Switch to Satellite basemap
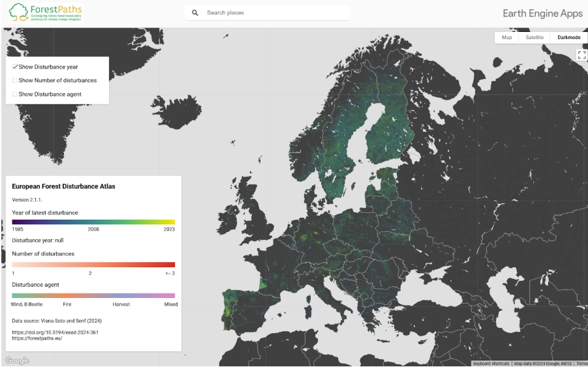This screenshot has width=588, height=367. [x=534, y=37]
